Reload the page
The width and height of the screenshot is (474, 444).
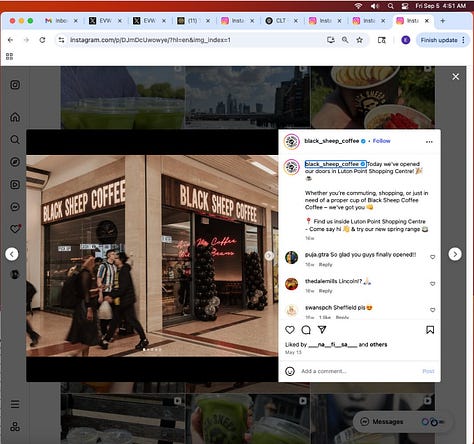point(42,40)
